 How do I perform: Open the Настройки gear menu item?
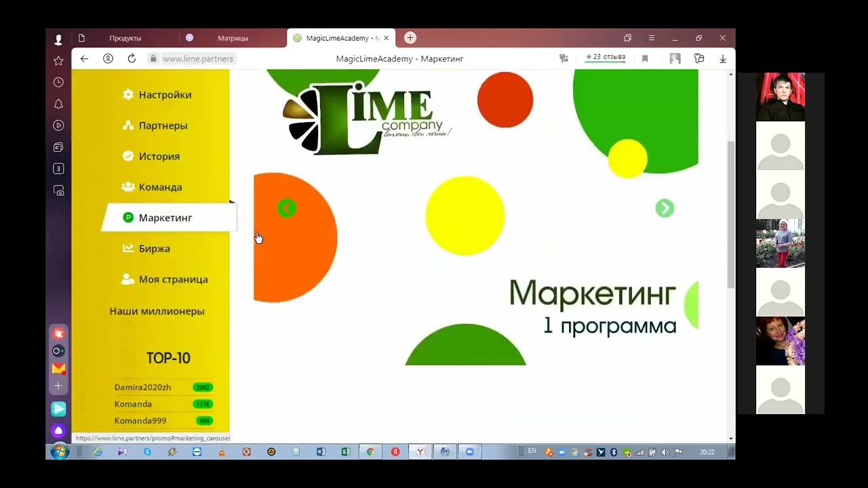157,95
